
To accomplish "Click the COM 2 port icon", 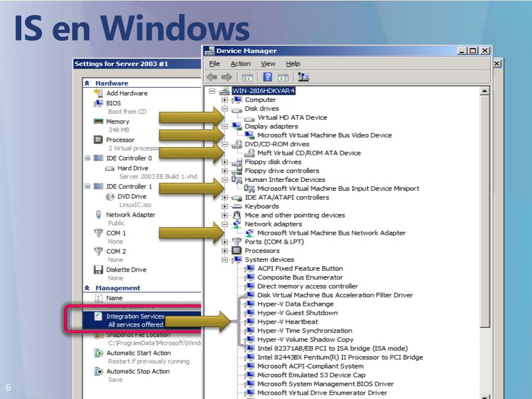I will [98, 251].
